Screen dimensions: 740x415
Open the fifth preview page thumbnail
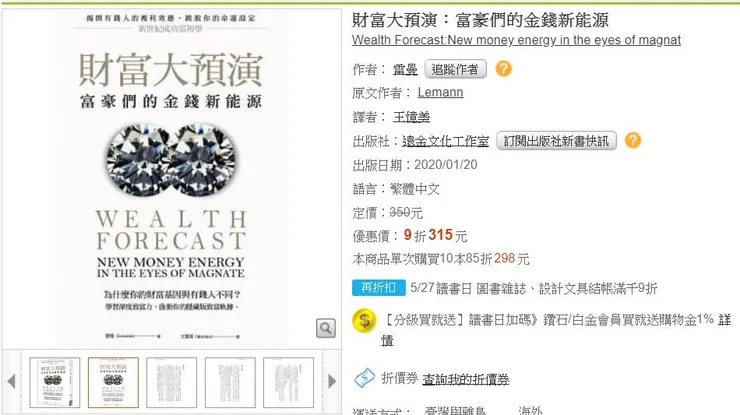tap(288, 382)
